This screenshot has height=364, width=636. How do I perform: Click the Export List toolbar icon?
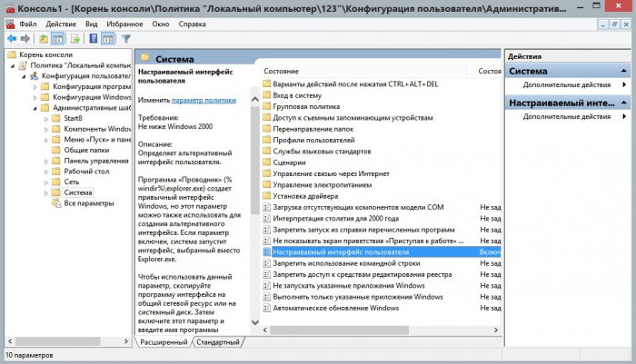tap(75, 38)
